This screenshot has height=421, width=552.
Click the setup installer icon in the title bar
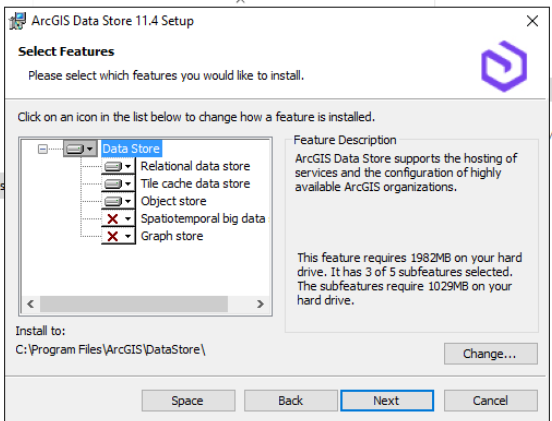tap(18, 21)
